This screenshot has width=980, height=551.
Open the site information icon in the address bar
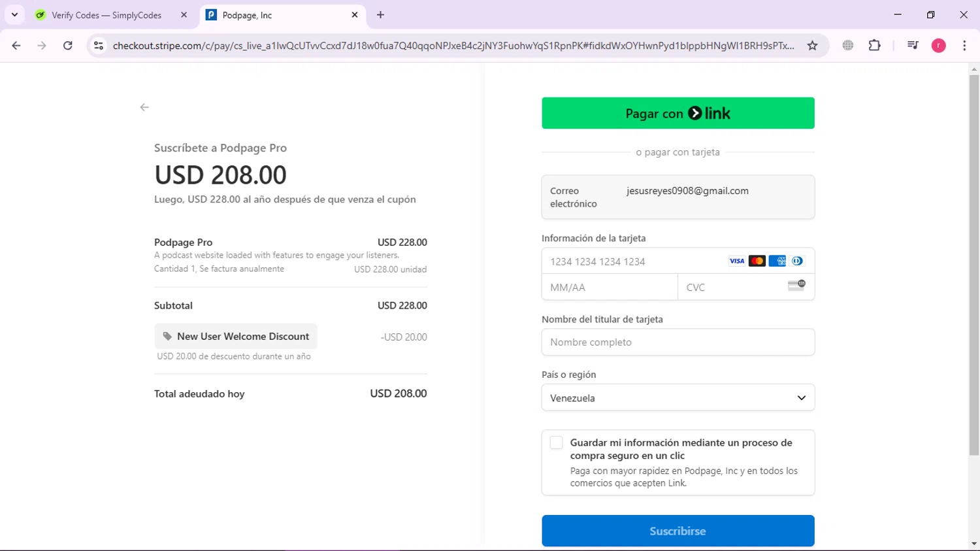tap(99, 46)
